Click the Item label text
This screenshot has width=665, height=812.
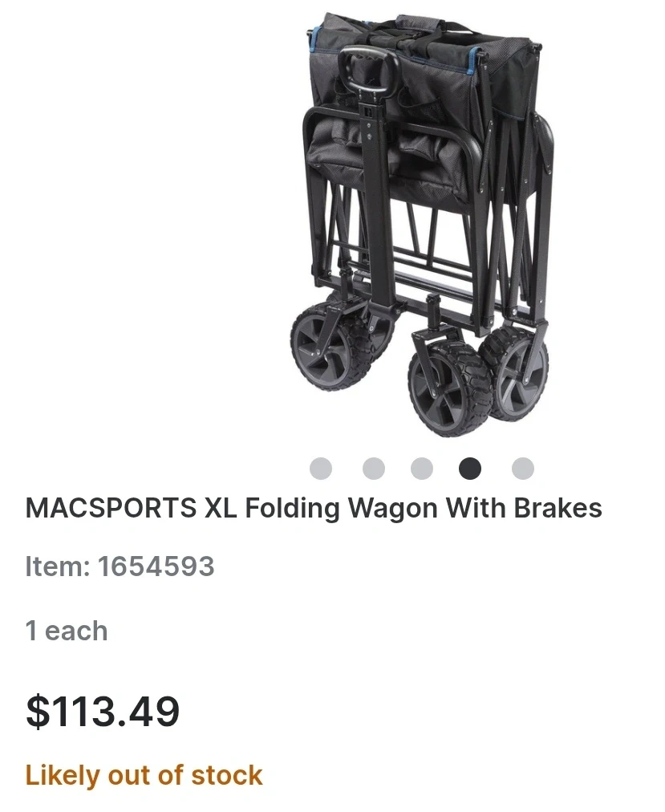click(58, 566)
